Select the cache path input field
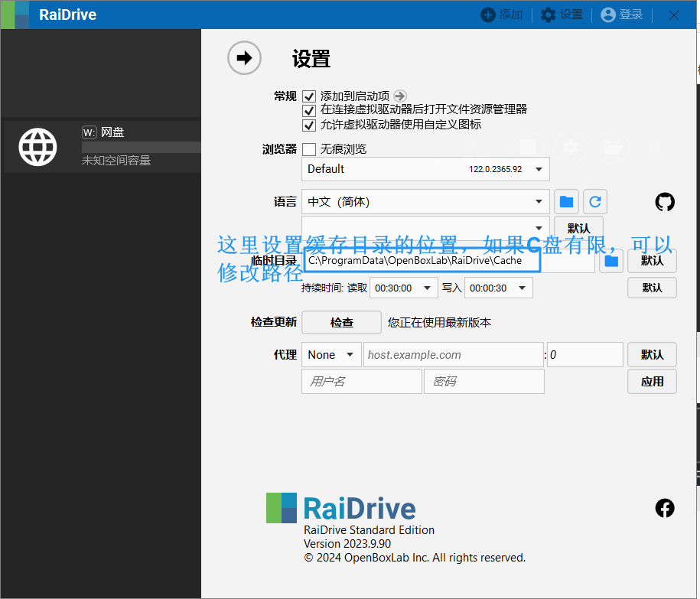 pos(421,260)
